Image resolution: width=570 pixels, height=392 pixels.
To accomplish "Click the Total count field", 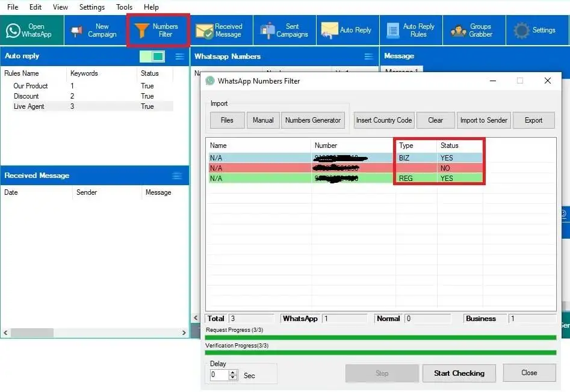I will pos(251,319).
